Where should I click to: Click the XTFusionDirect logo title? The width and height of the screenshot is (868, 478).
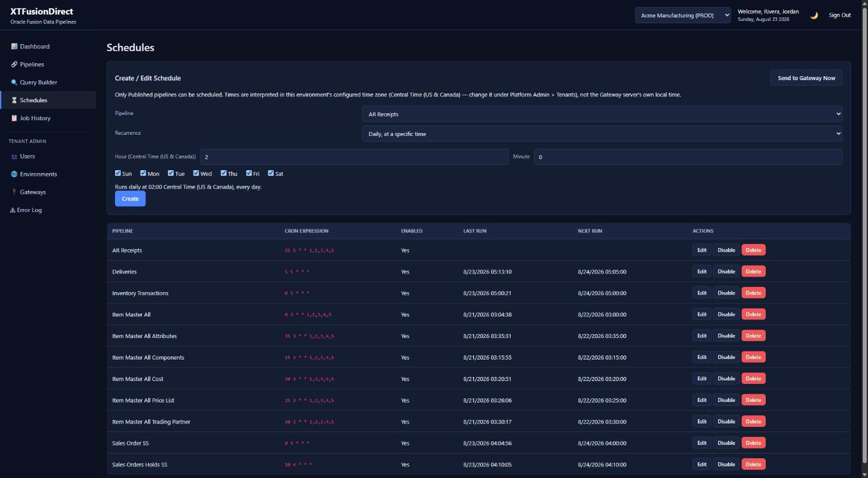(x=42, y=12)
